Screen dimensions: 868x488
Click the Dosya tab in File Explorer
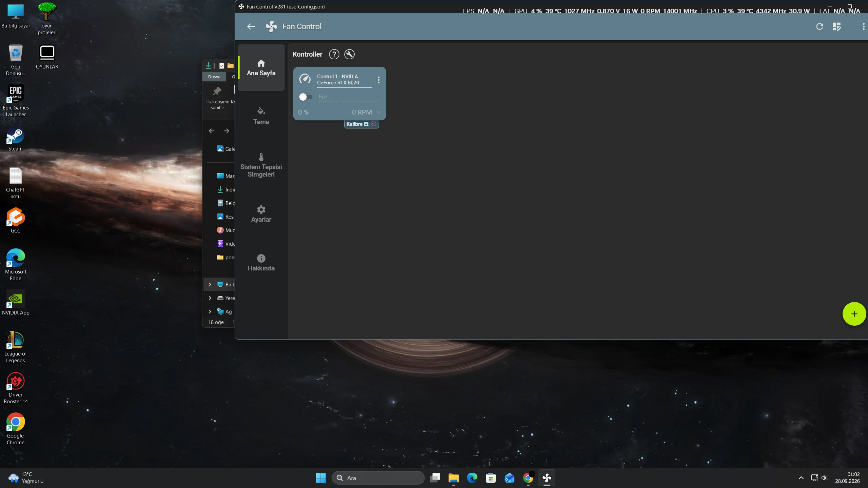click(214, 77)
